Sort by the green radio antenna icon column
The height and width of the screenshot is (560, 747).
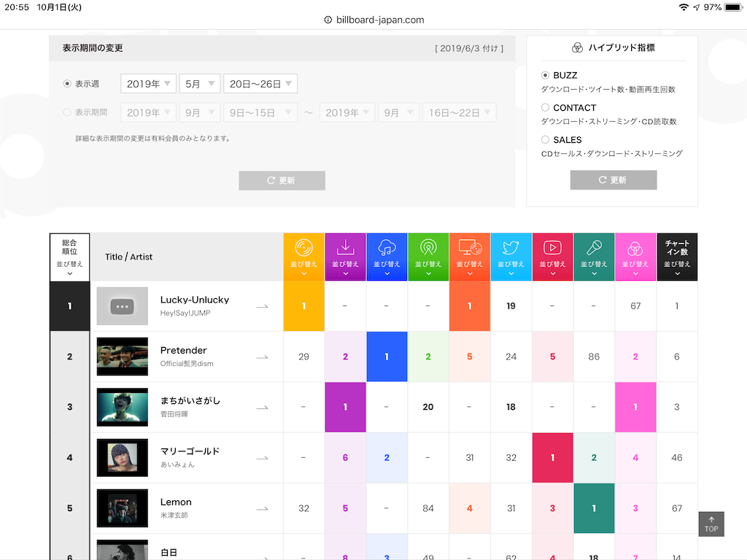(x=428, y=257)
